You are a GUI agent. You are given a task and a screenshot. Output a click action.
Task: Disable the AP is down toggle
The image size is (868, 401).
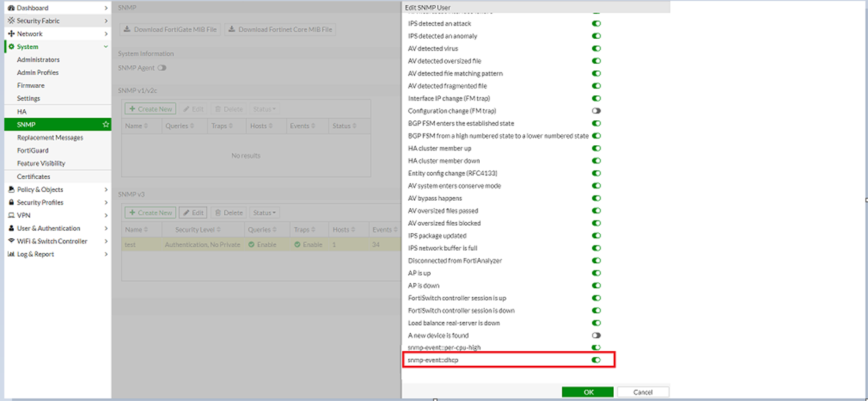tap(596, 285)
